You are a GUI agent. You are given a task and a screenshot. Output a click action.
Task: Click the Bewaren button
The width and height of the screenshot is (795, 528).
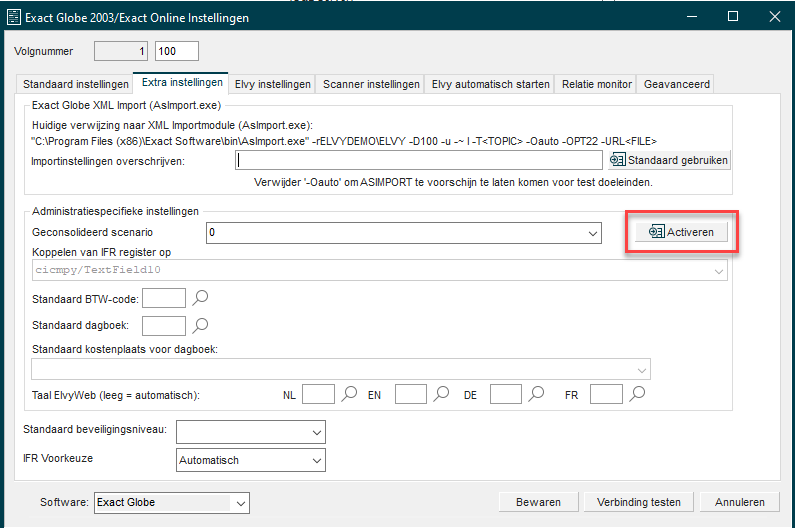click(538, 502)
